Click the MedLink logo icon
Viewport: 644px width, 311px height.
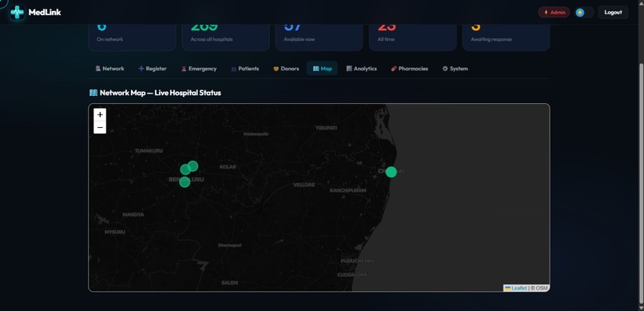(18, 12)
